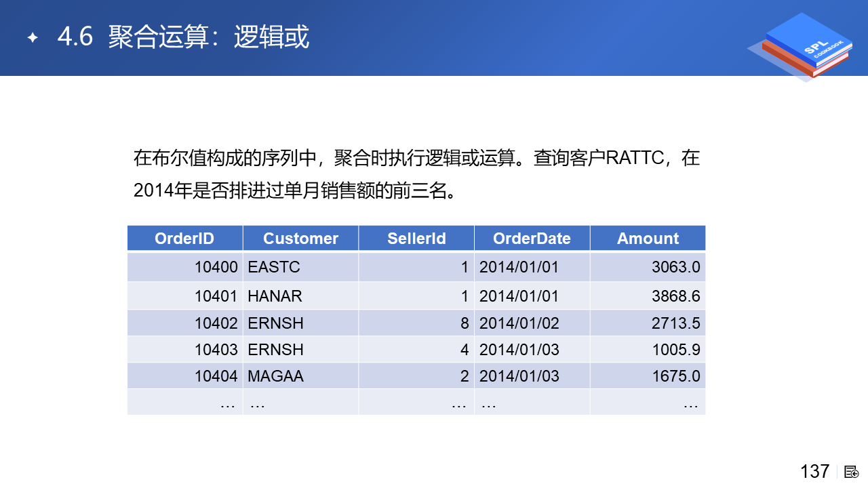Select the OrderID column header
868x488 pixels.
point(184,239)
